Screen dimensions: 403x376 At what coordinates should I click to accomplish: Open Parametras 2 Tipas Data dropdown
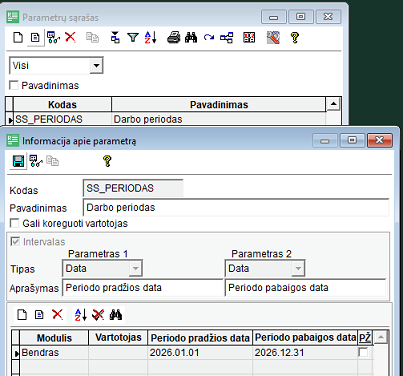tap(298, 268)
